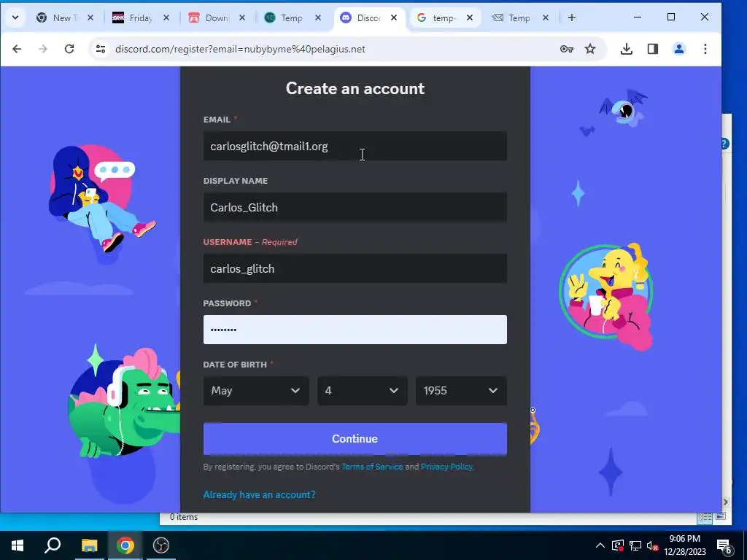
Task: Open File Explorer from taskbar
Action: pos(89,545)
